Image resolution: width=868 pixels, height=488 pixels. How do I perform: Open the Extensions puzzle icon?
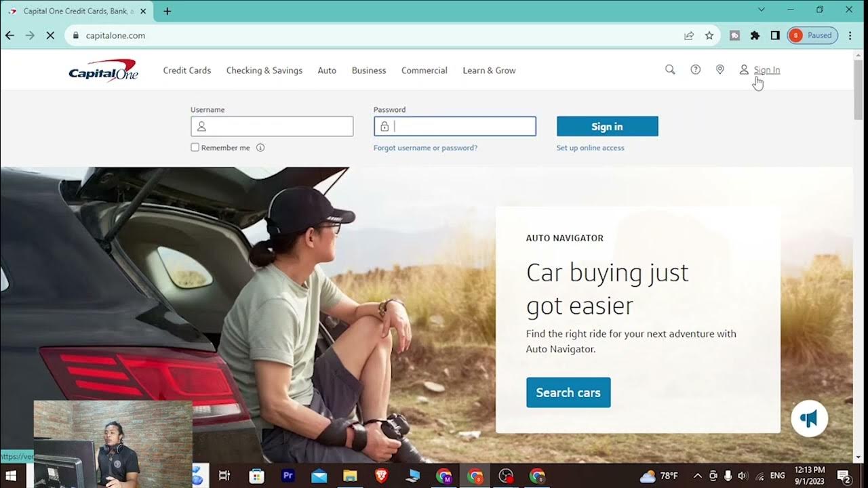755,35
